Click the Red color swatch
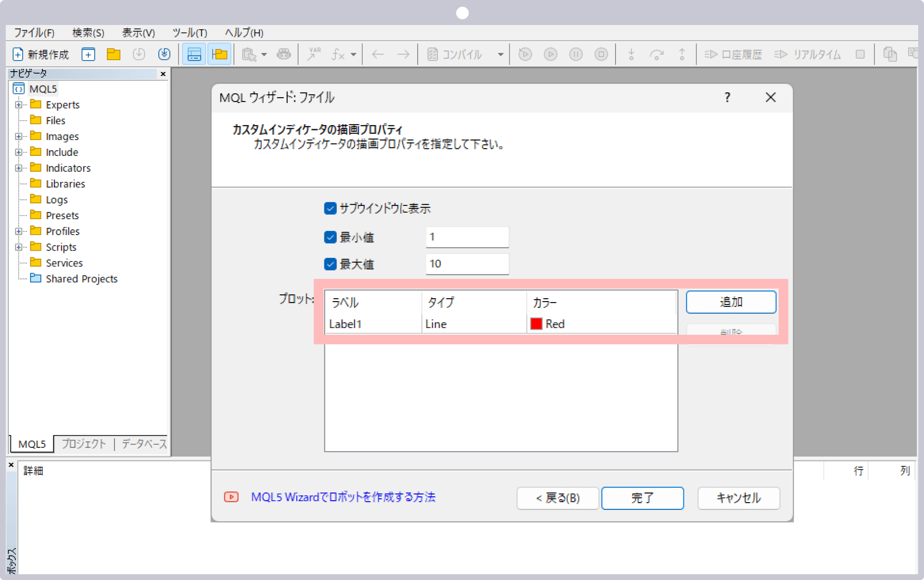 [x=536, y=324]
